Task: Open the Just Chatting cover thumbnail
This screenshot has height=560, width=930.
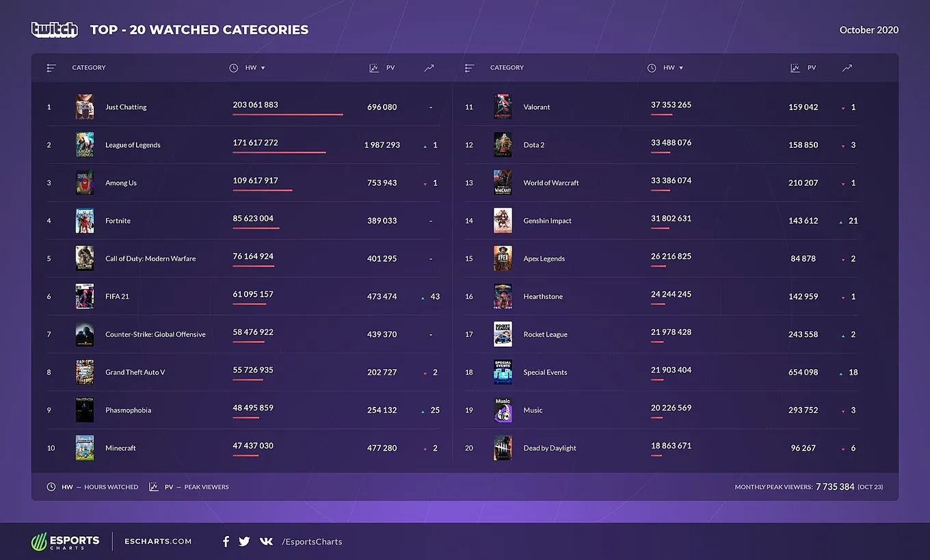Action: tap(85, 107)
